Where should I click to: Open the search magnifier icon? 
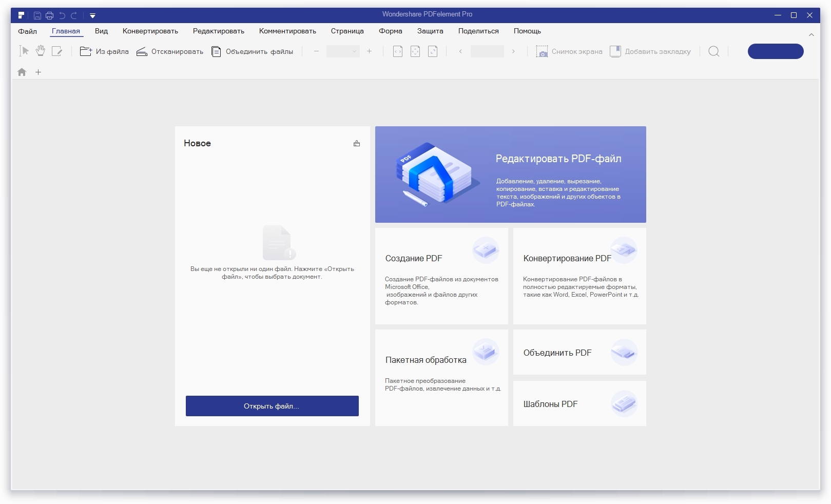click(713, 51)
